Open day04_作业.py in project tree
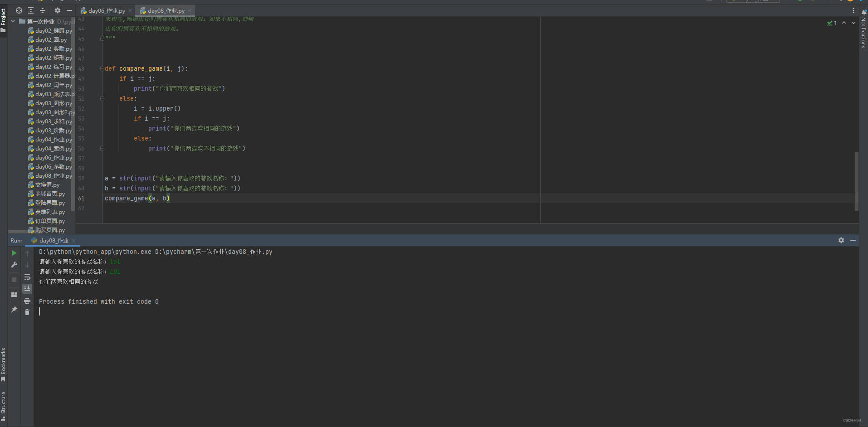The width and height of the screenshot is (868, 427). [50, 140]
